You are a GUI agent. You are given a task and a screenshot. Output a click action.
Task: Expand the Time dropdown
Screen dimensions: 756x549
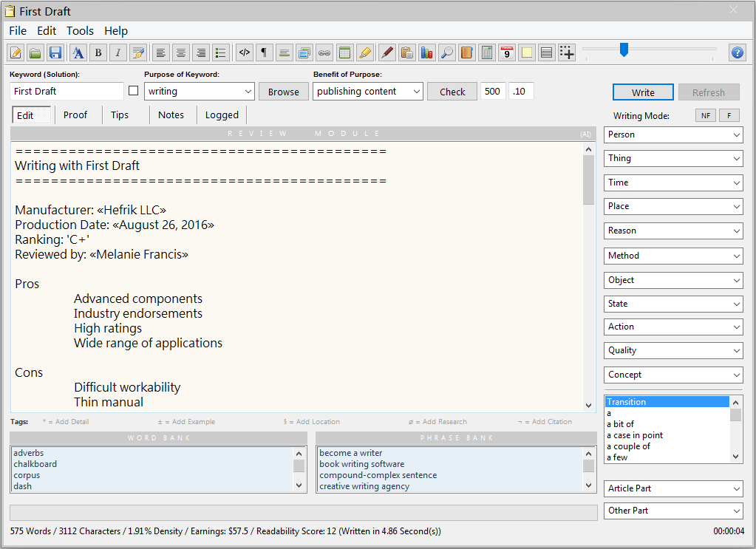(673, 183)
